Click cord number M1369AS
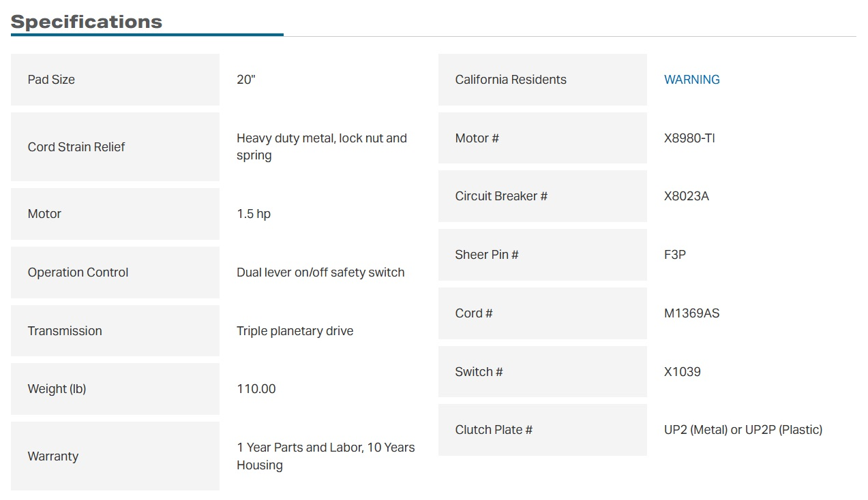868x500 pixels. click(x=691, y=313)
